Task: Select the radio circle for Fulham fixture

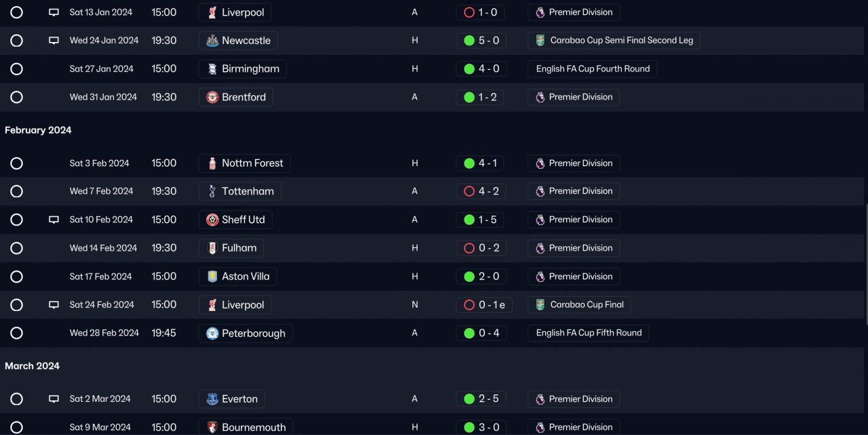Action: click(17, 249)
